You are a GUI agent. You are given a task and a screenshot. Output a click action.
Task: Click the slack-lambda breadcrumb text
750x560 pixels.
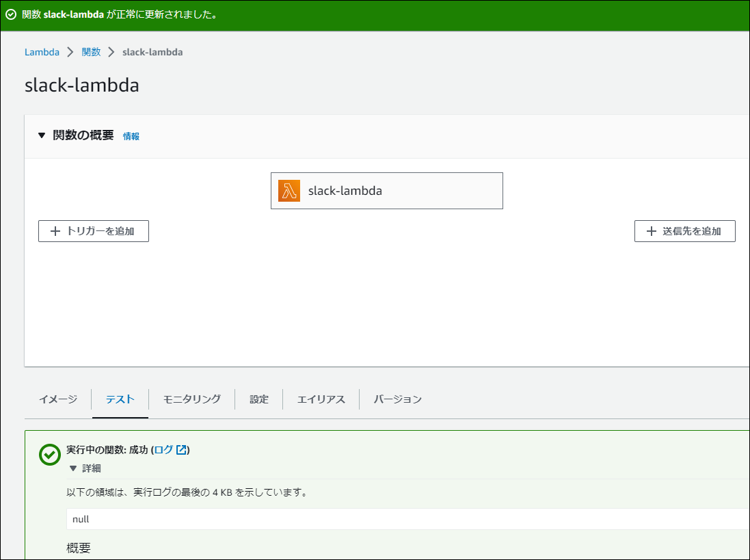[x=152, y=52]
